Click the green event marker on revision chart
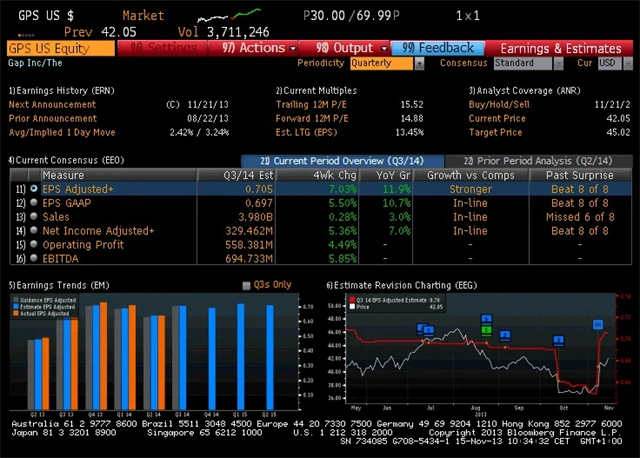Image resolution: width=640 pixels, height=458 pixels. [486, 328]
